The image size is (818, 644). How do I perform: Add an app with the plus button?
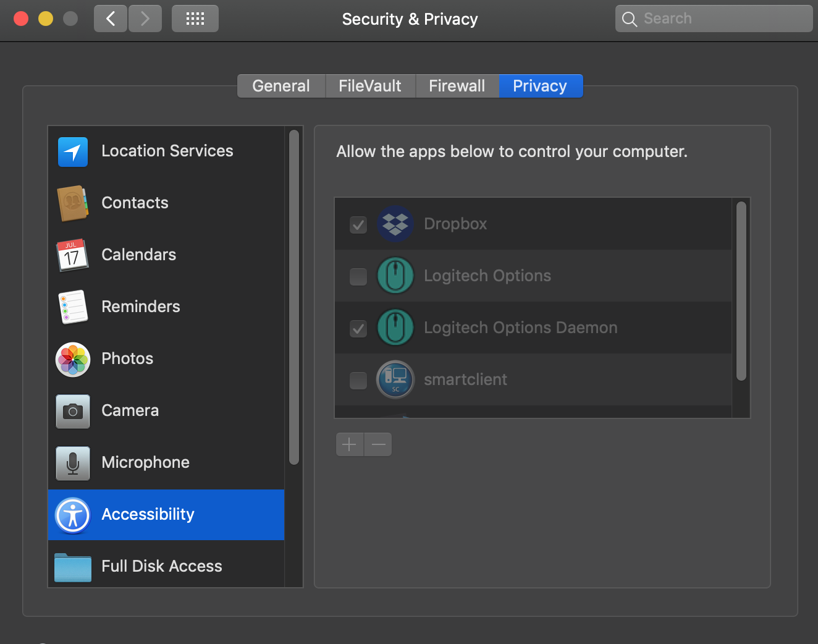coord(350,444)
